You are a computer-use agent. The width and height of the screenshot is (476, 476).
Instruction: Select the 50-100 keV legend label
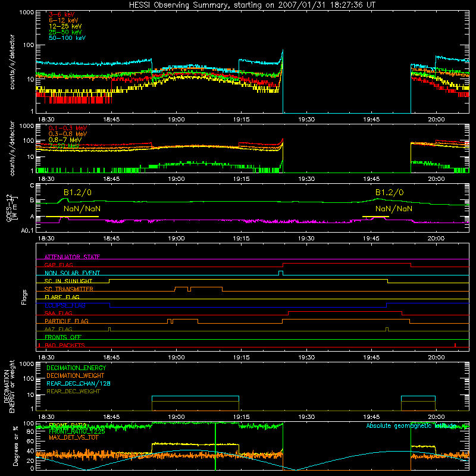(x=67, y=38)
